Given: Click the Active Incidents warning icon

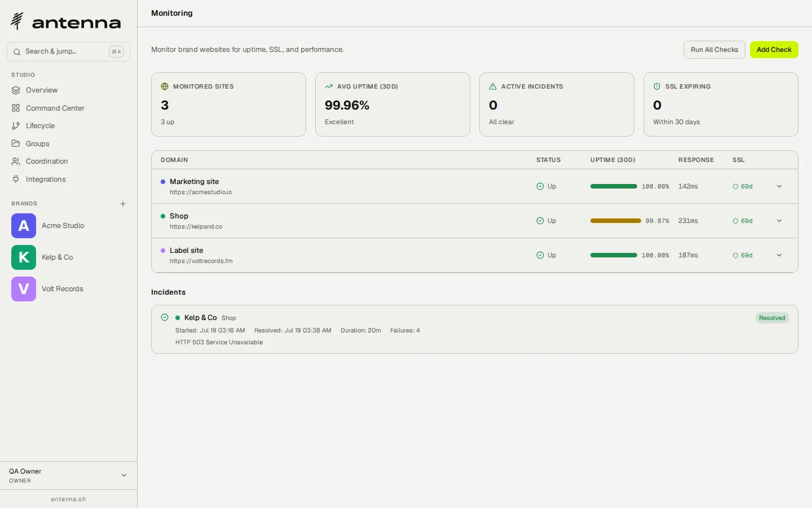Looking at the screenshot, I should point(493,86).
